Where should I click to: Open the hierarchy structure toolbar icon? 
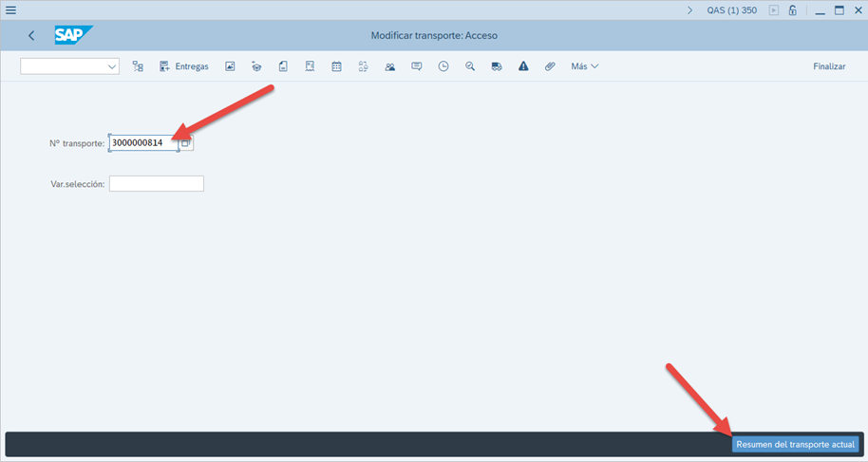pos(138,66)
